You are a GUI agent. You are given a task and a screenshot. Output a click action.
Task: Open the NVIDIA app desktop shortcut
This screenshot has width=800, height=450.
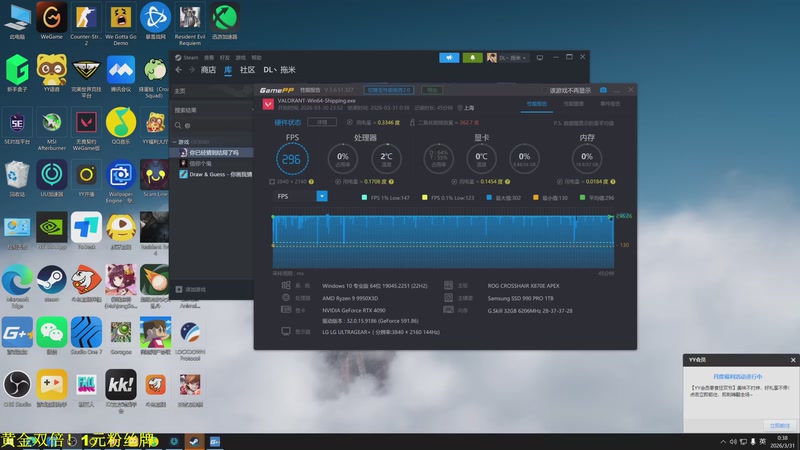pos(52,231)
